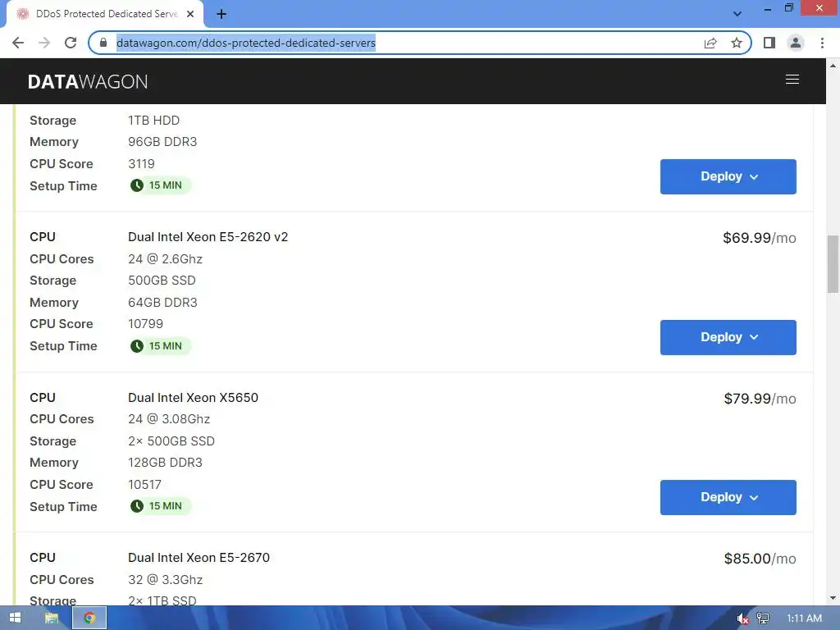
Task: Click the DataWagon logo
Action: (88, 81)
